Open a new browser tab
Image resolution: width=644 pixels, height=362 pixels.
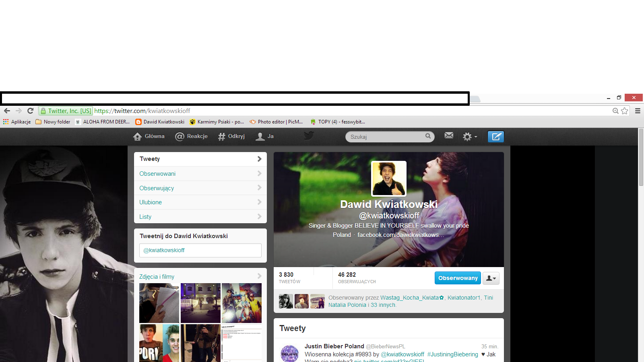coord(475,99)
